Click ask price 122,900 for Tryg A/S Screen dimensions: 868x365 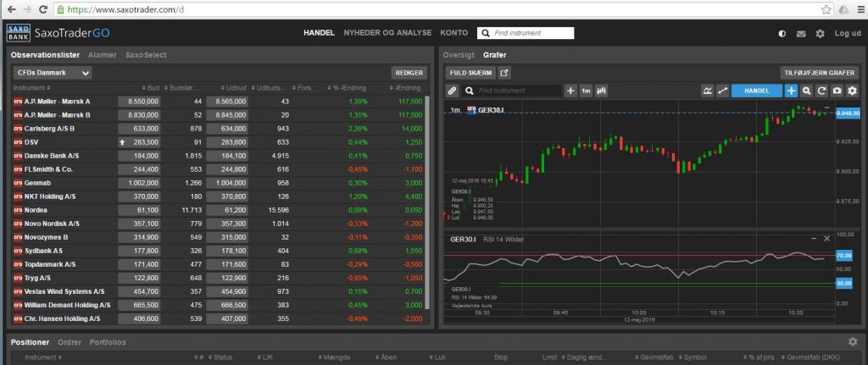(x=227, y=278)
